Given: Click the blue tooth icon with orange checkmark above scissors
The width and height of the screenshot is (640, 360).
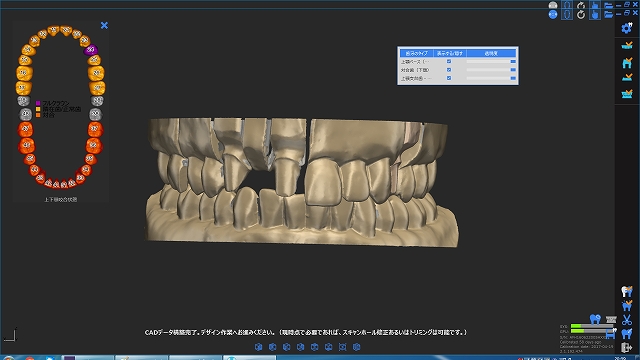Looking at the screenshot, I should click(627, 305).
